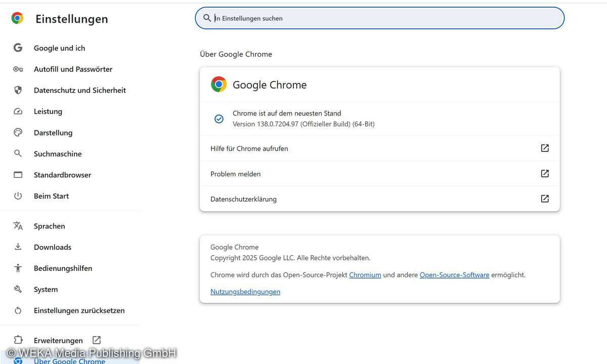Click the Über Google Chrome heading
Screen dimensions: 607x364
pyautogui.click(x=236, y=54)
